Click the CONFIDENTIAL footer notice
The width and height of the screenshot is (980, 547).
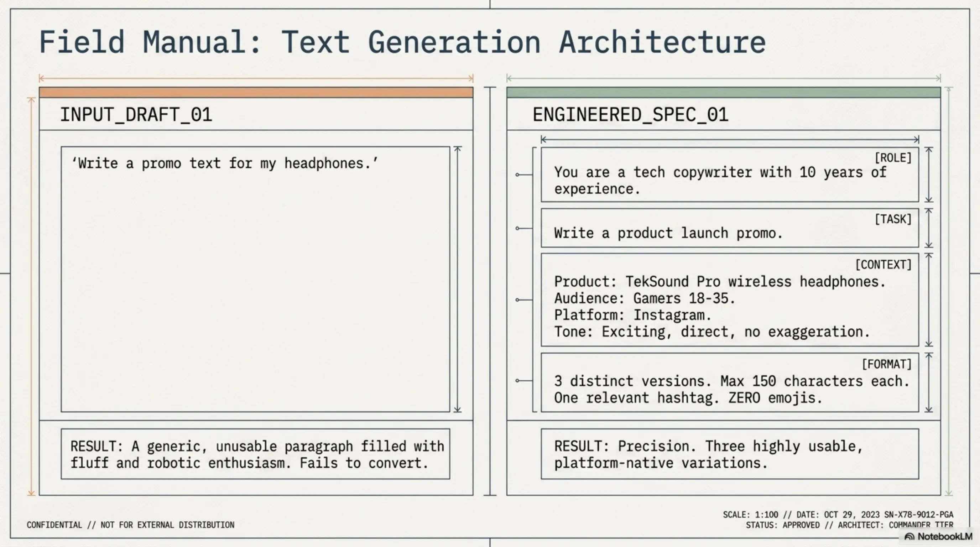[x=130, y=525]
